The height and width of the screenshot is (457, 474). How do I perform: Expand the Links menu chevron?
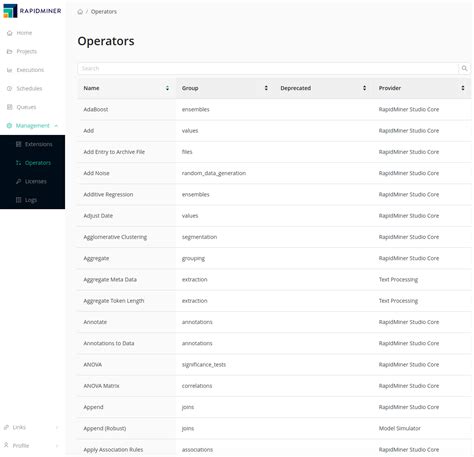click(x=57, y=427)
